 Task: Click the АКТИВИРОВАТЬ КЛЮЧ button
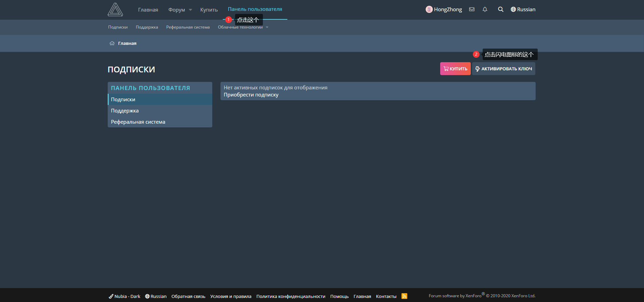[504, 69]
